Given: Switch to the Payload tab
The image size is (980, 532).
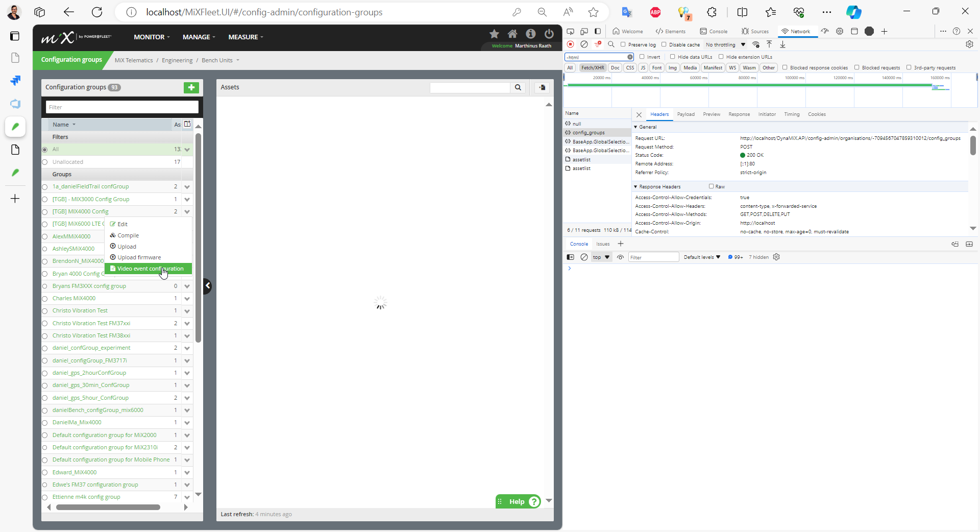Looking at the screenshot, I should coord(685,114).
